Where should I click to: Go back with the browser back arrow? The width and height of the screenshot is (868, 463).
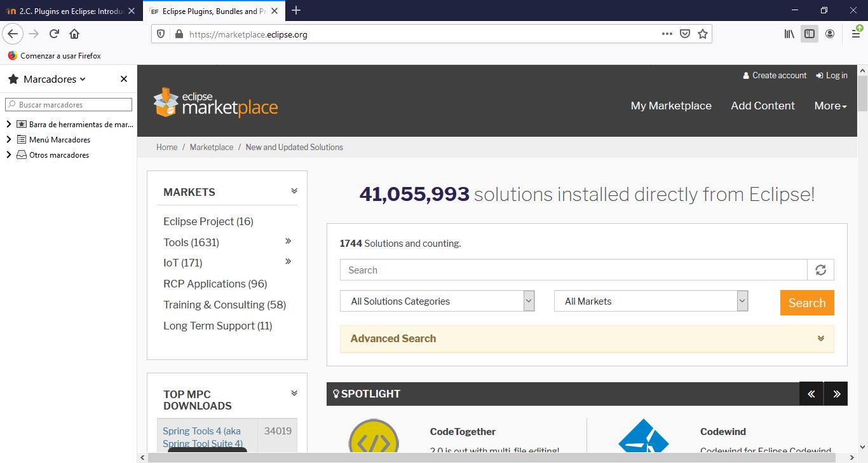pos(13,34)
